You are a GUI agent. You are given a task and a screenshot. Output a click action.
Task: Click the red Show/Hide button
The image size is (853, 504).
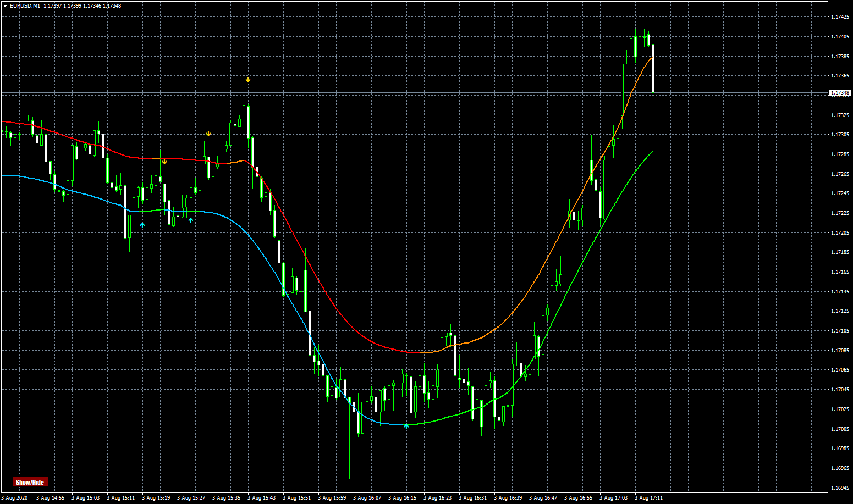(30, 482)
